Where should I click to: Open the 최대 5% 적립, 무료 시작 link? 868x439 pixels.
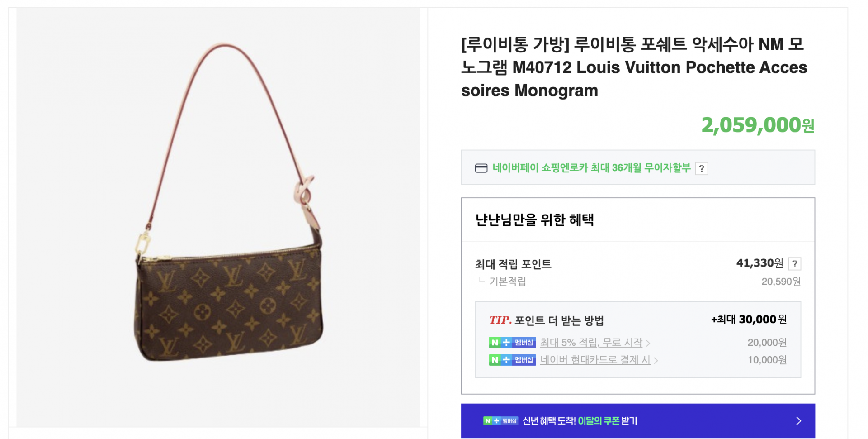pyautogui.click(x=591, y=343)
